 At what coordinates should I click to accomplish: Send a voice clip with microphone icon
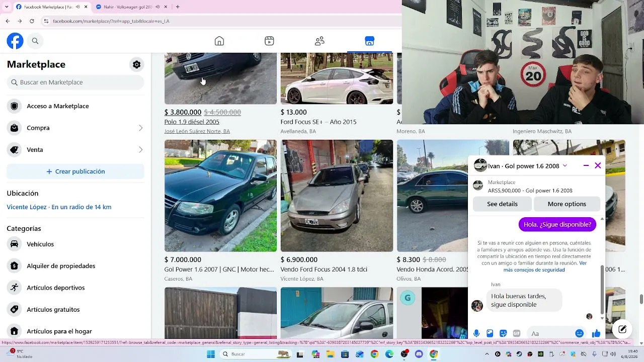click(x=476, y=333)
